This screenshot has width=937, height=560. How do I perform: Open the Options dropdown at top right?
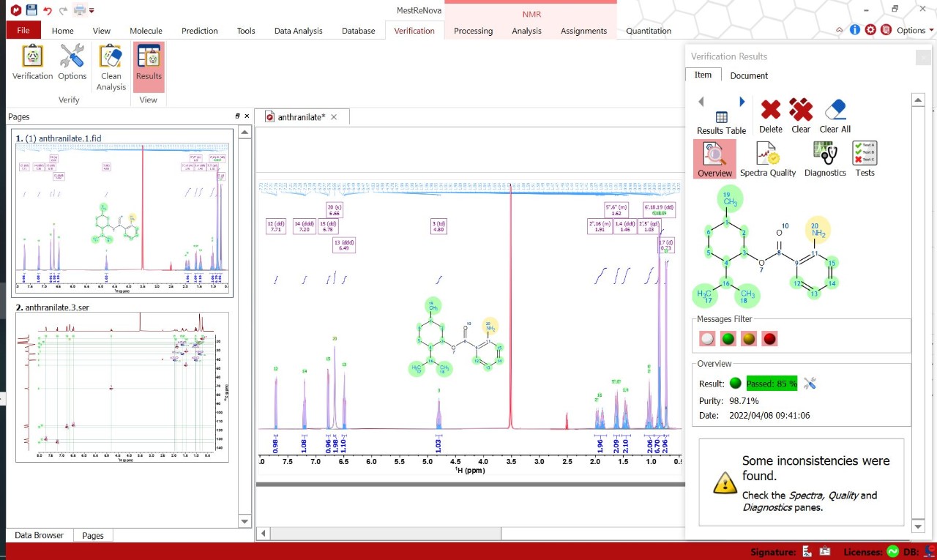tap(915, 30)
